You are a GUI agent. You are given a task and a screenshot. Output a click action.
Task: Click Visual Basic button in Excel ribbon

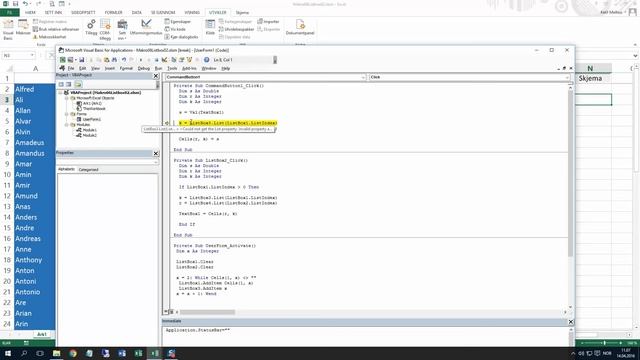tap(8, 29)
